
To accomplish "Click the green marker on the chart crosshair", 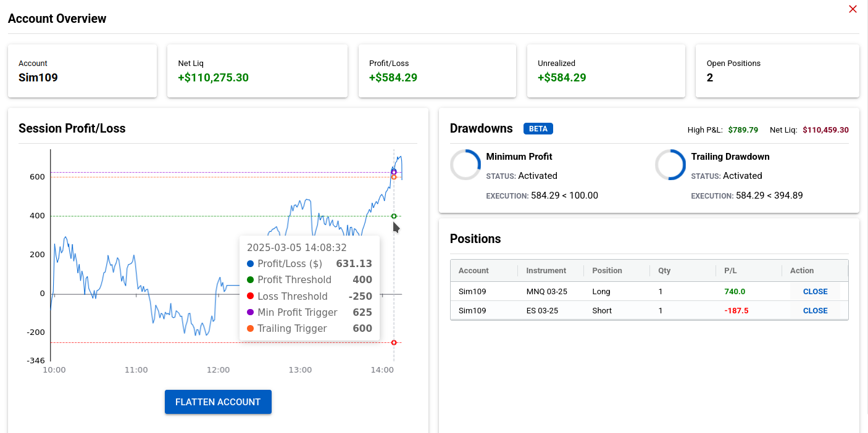I will (x=394, y=216).
